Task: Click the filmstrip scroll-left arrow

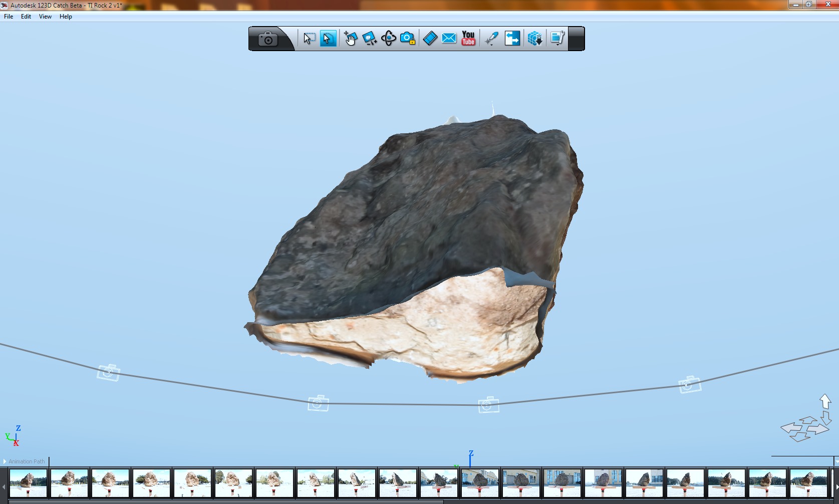Action: click(x=4, y=486)
